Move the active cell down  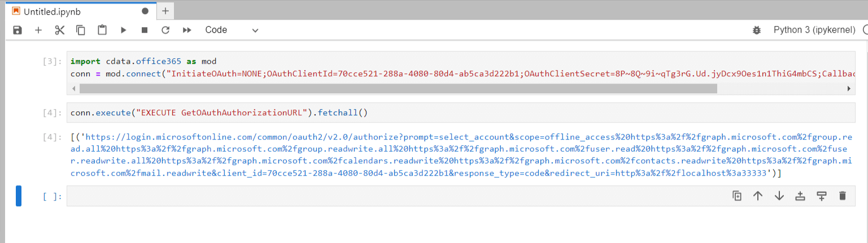click(779, 196)
